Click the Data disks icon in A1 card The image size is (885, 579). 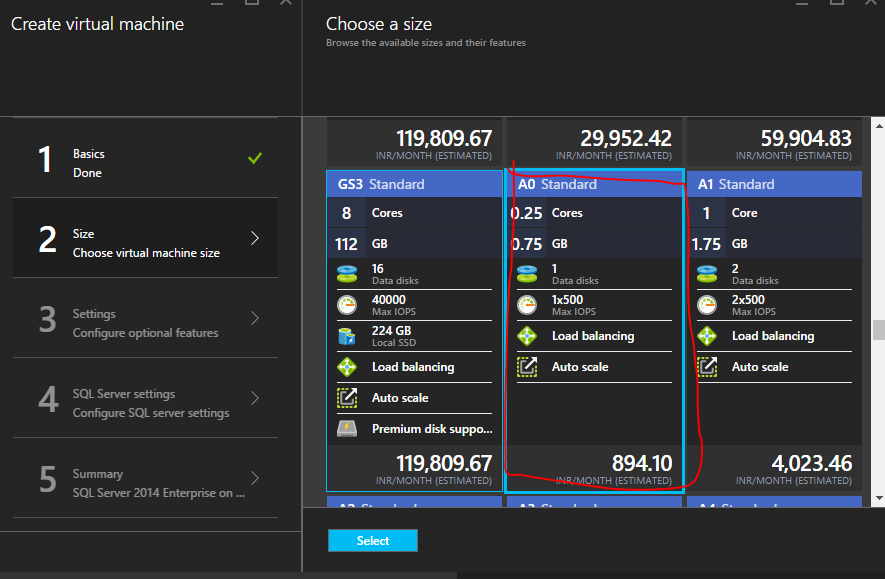point(707,274)
